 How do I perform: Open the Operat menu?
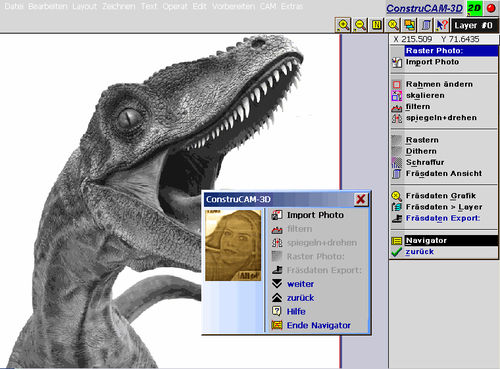[x=175, y=6]
